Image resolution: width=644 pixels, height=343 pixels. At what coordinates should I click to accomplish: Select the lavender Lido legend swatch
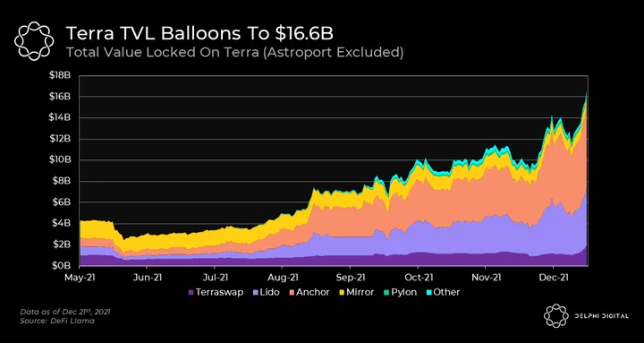(256, 293)
